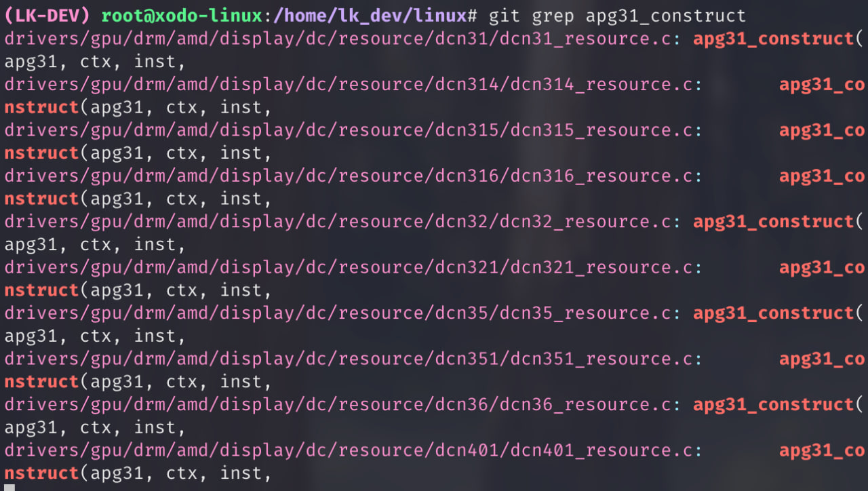Click the dcn32_resource.c file path
This screenshot has width=868, height=491.
(x=338, y=222)
